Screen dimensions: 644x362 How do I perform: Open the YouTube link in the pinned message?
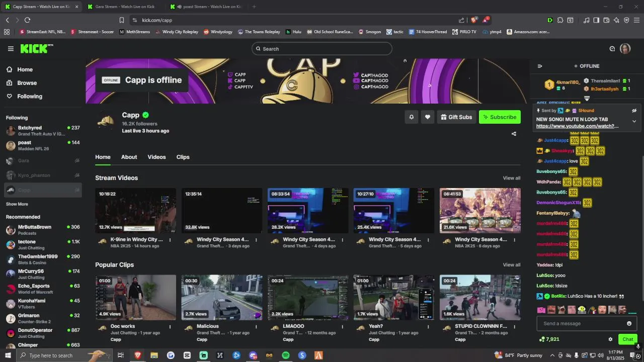pos(577,126)
